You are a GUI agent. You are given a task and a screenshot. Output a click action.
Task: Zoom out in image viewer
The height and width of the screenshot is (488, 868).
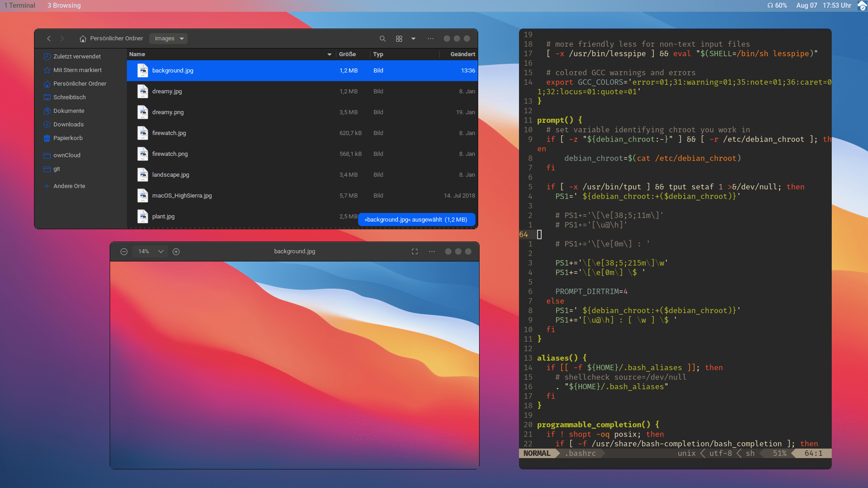124,251
